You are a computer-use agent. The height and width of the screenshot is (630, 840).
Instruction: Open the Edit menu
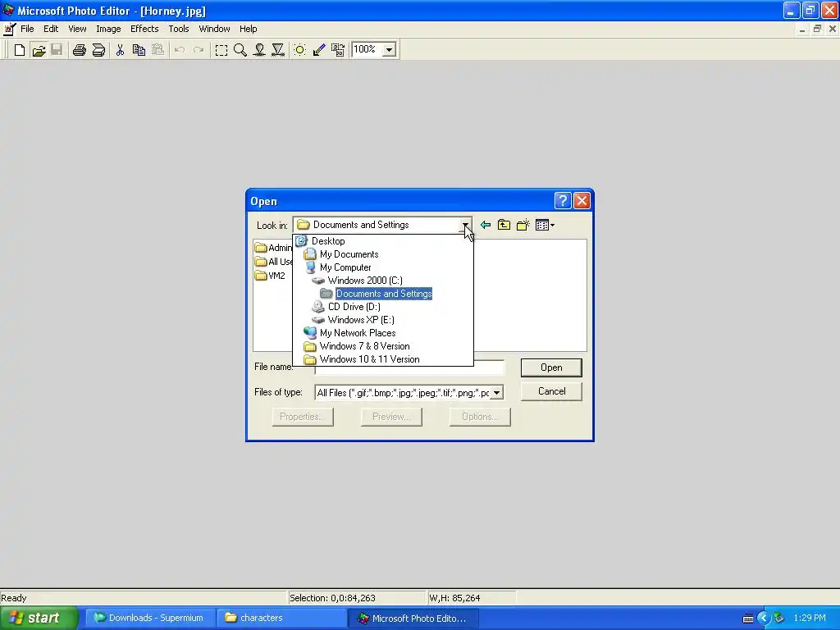(x=51, y=29)
